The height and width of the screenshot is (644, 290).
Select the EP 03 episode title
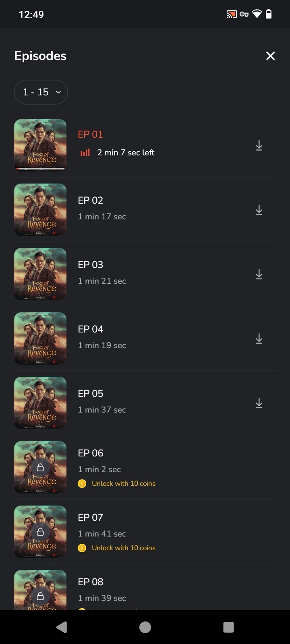click(91, 265)
